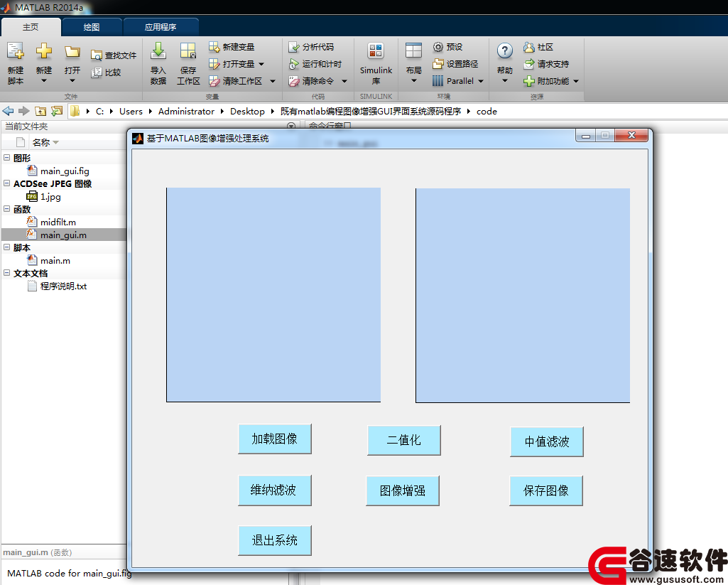
Task: Open the Parallel dropdown arrow
Action: coord(481,81)
